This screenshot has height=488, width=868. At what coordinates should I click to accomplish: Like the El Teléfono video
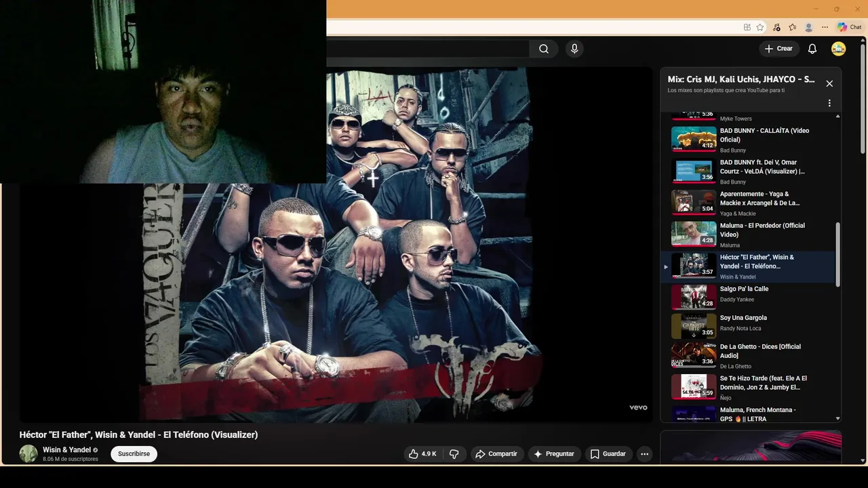(422, 454)
